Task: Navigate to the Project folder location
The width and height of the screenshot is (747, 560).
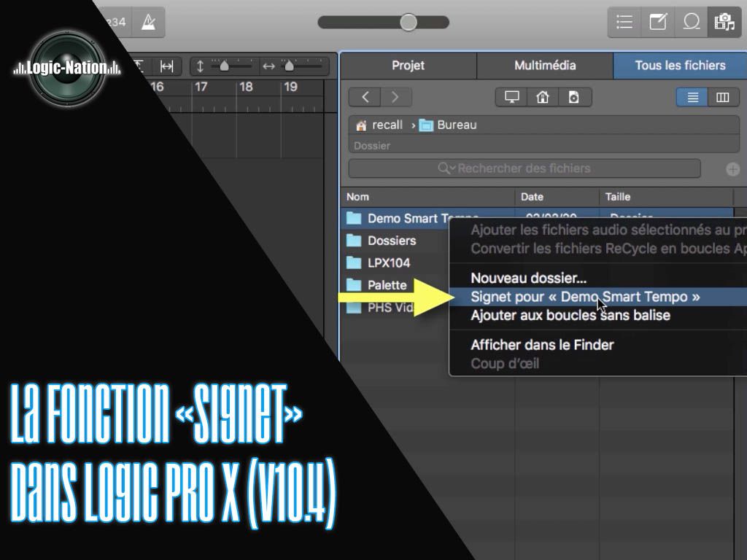Action: [574, 97]
